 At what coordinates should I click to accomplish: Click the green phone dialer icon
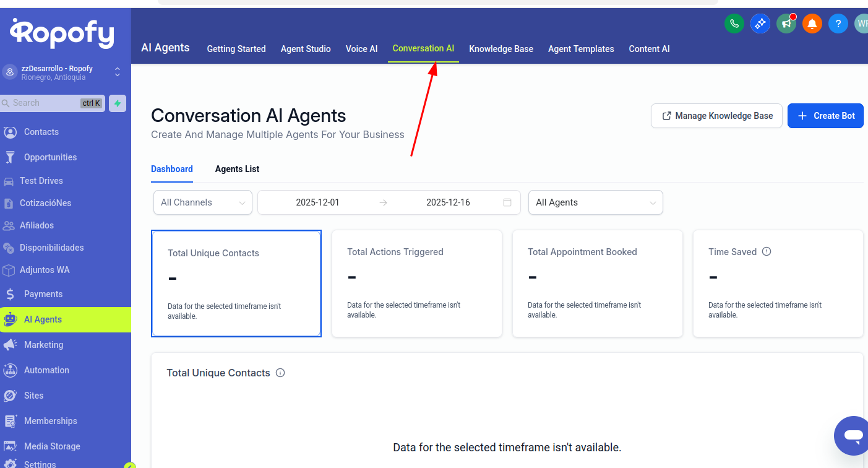[x=734, y=24]
